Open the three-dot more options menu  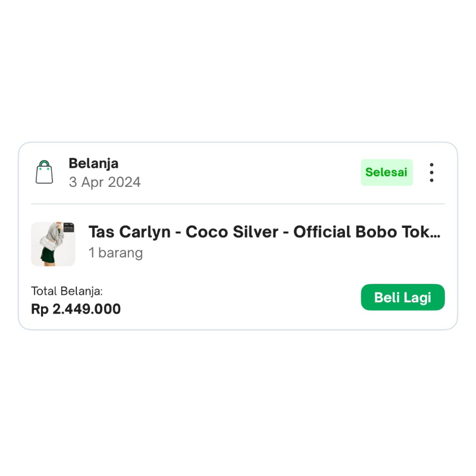(431, 173)
